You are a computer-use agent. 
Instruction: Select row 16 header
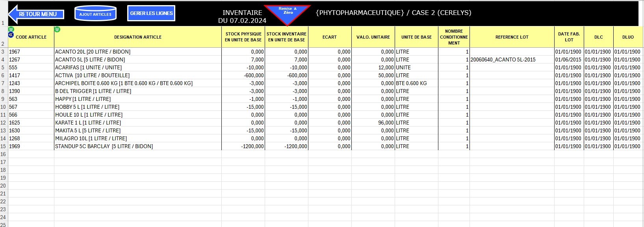coord(4,154)
